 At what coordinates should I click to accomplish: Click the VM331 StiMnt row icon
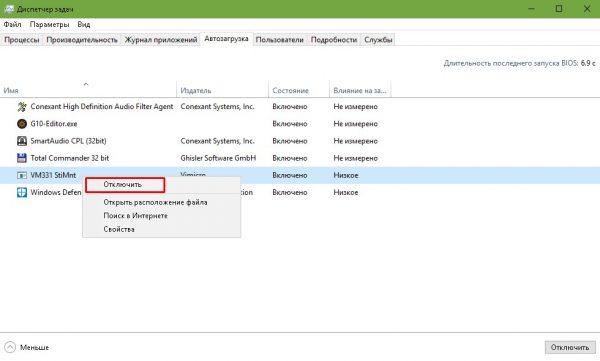click(22, 175)
